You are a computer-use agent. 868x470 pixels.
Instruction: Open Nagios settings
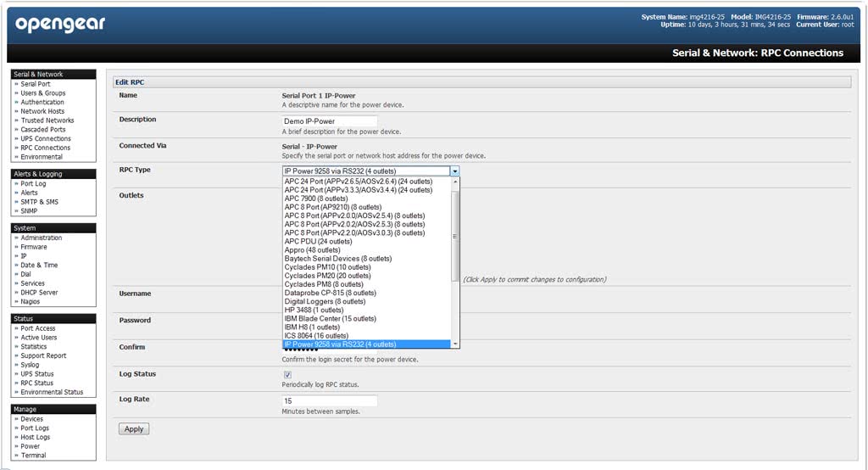[31, 301]
